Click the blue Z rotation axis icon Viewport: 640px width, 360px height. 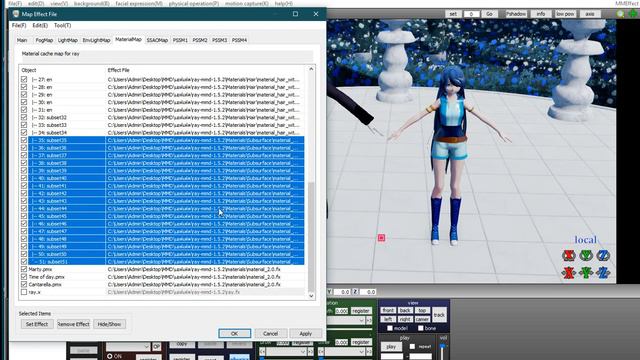603,256
